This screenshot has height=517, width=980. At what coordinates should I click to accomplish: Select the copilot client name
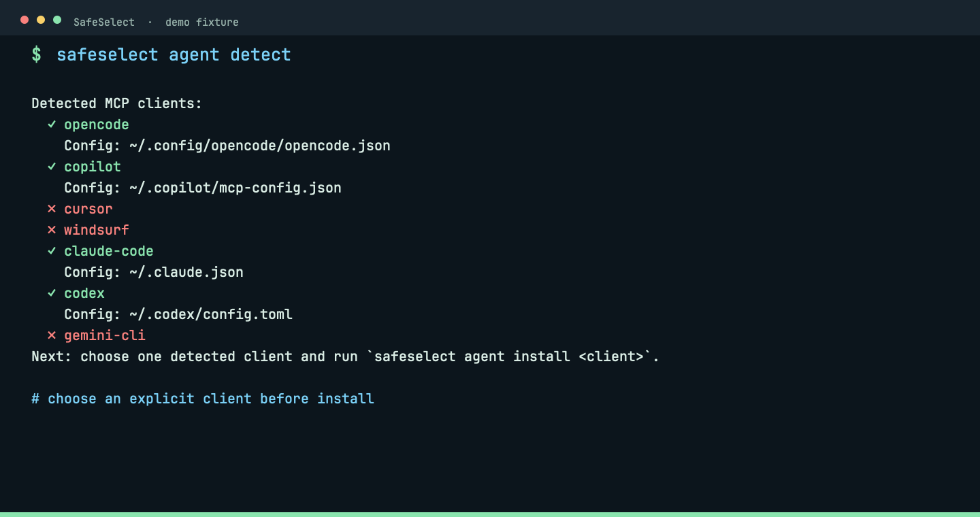click(93, 167)
